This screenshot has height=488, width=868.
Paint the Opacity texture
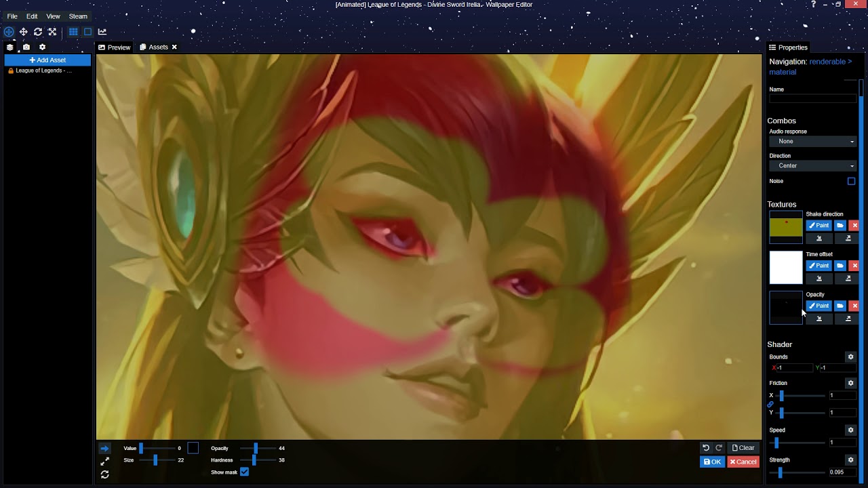(818, 306)
